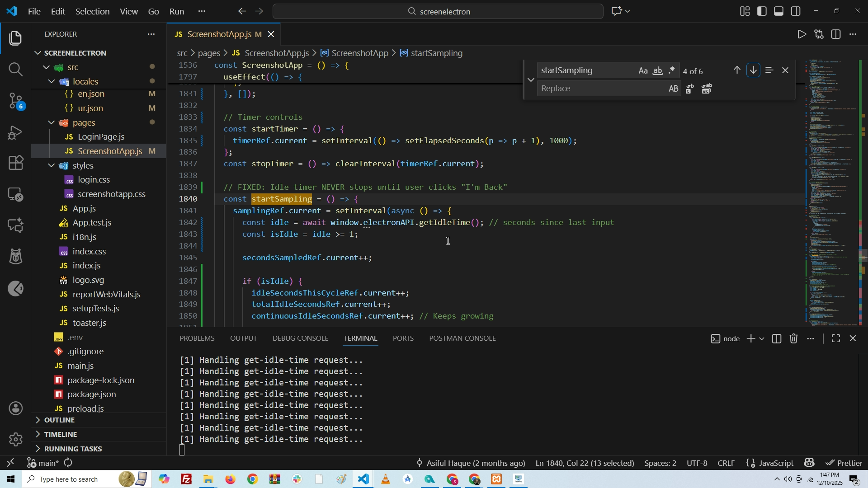Toggle Match Case in find widget
Screen dimensions: 868x488
(x=643, y=71)
